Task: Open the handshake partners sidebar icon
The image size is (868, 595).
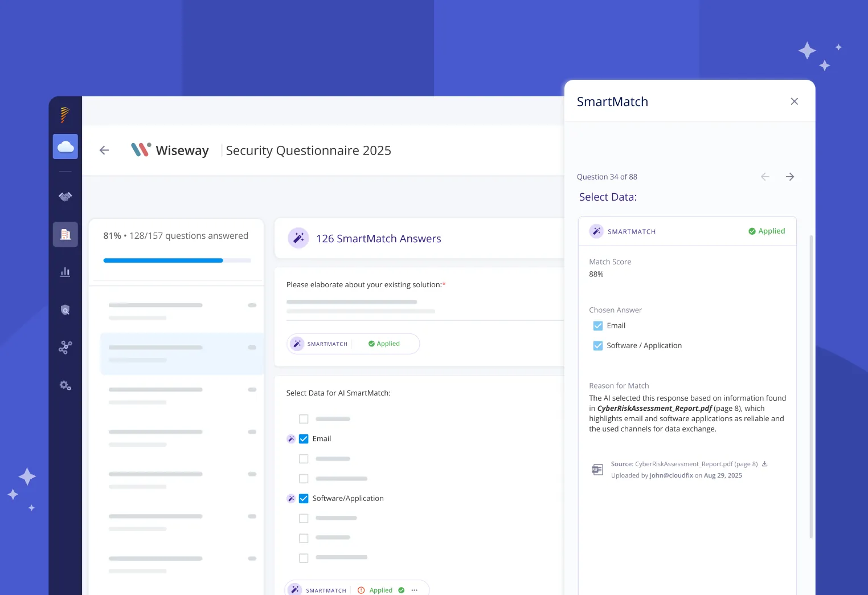Action: coord(65,197)
